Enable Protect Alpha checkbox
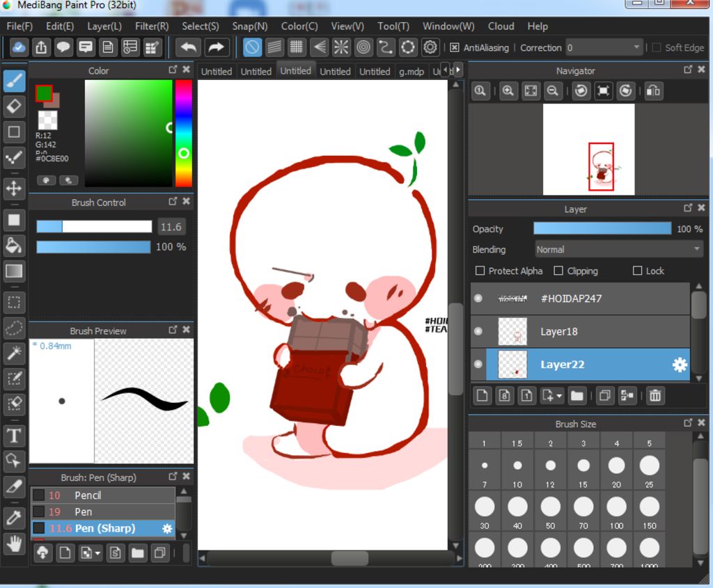713x588 pixels. [480, 271]
